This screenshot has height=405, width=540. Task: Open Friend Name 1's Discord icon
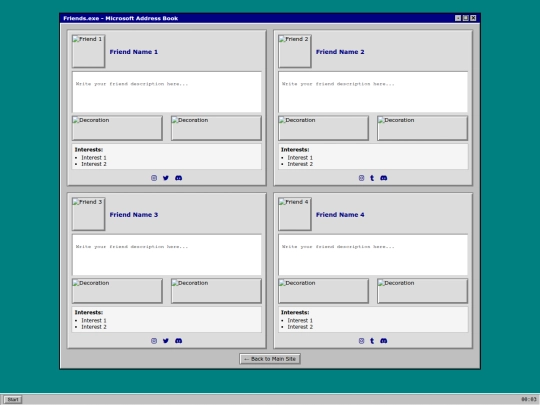coord(178,178)
